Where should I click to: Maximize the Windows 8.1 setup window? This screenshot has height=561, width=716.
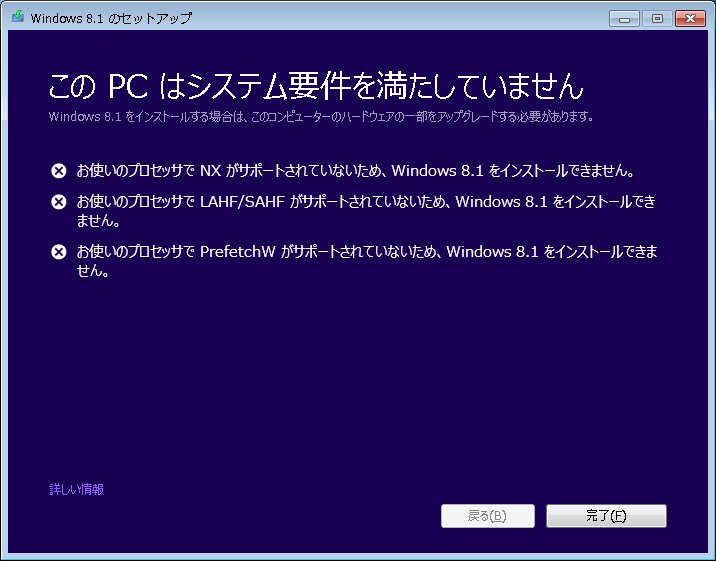click(657, 19)
